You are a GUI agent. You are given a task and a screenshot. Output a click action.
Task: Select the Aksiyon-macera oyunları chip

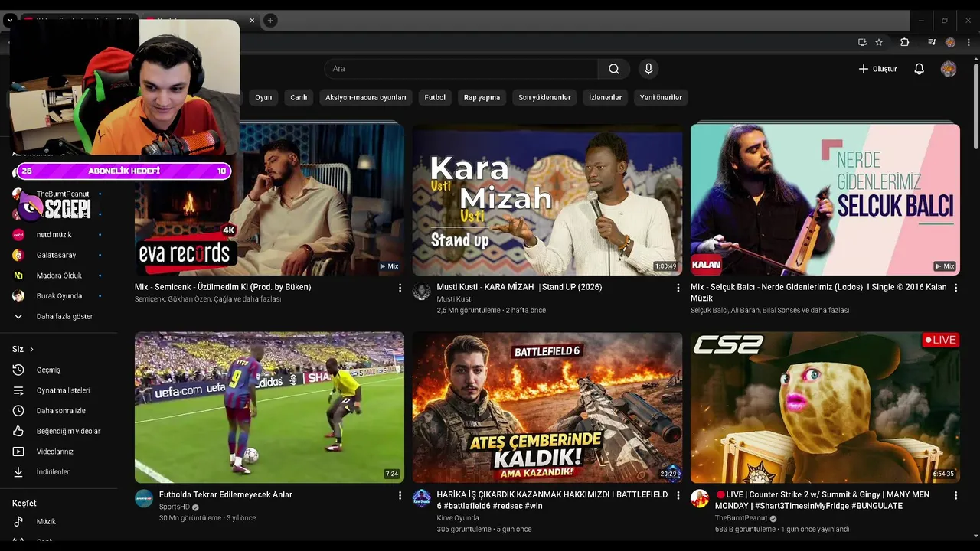[366, 97]
